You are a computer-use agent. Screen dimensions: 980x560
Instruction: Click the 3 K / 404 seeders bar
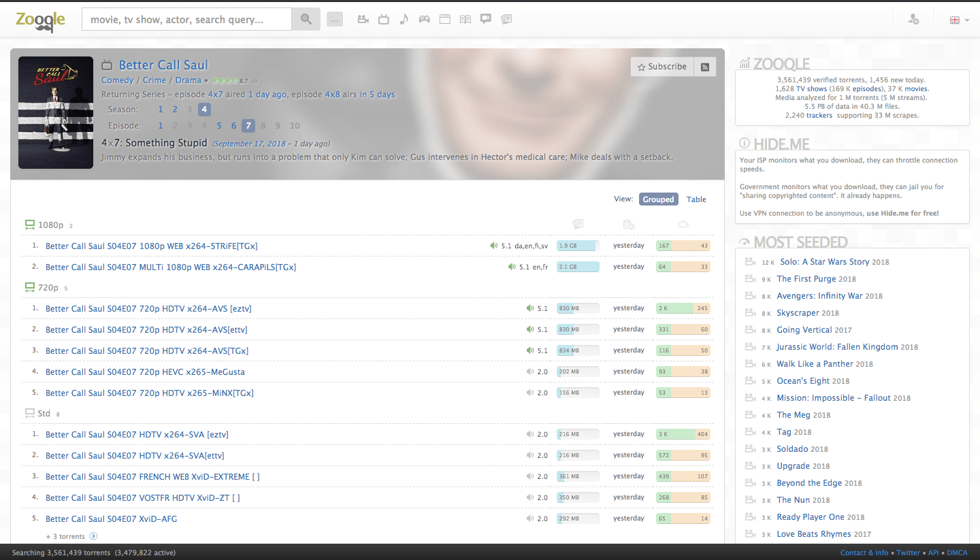click(x=683, y=434)
